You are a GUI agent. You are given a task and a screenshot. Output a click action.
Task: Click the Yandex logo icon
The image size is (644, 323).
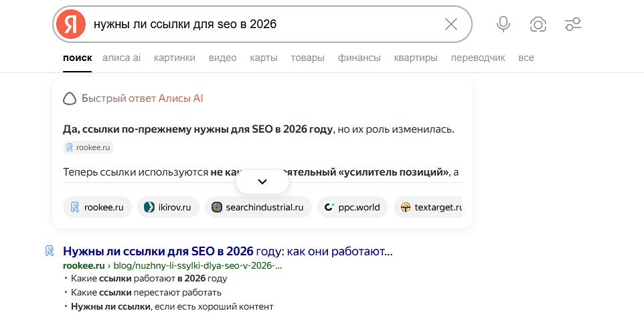click(x=71, y=24)
